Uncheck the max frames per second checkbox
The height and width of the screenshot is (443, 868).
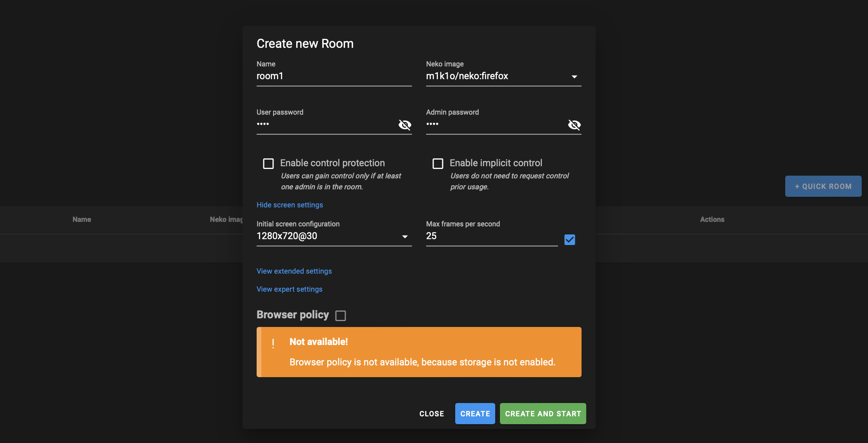pos(569,240)
